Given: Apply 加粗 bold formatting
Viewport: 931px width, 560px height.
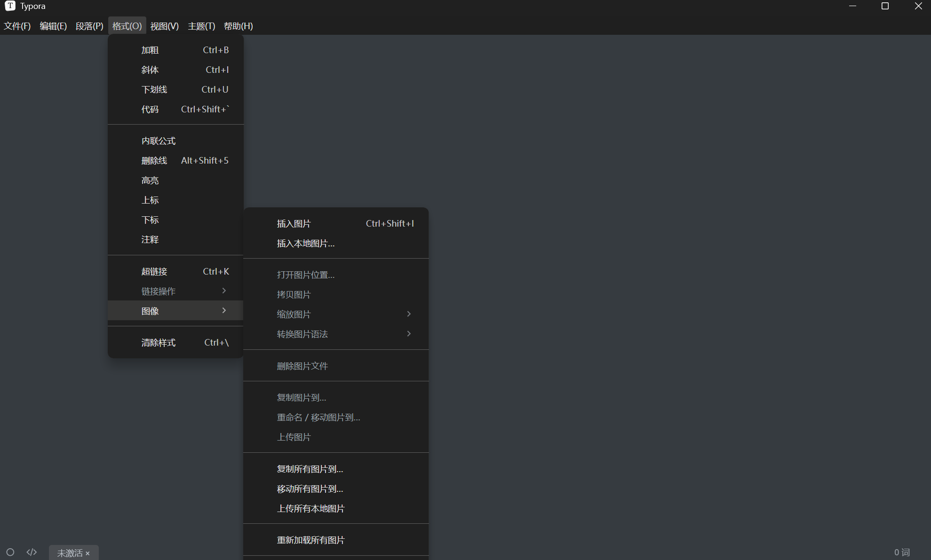Looking at the screenshot, I should tap(150, 50).
